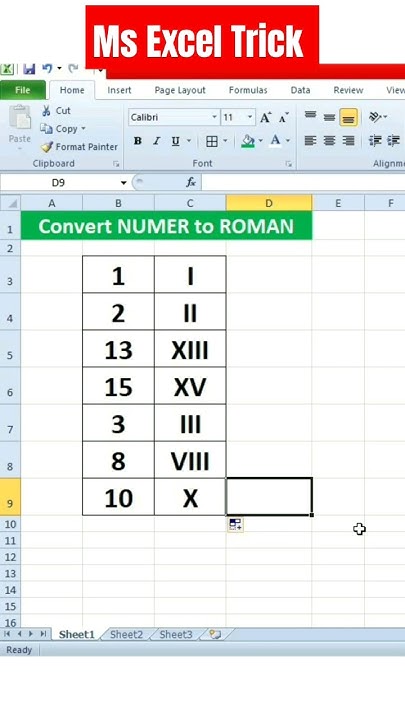Image resolution: width=405 pixels, height=720 pixels.
Task: Select cell containing XV
Action: [x=190, y=386]
